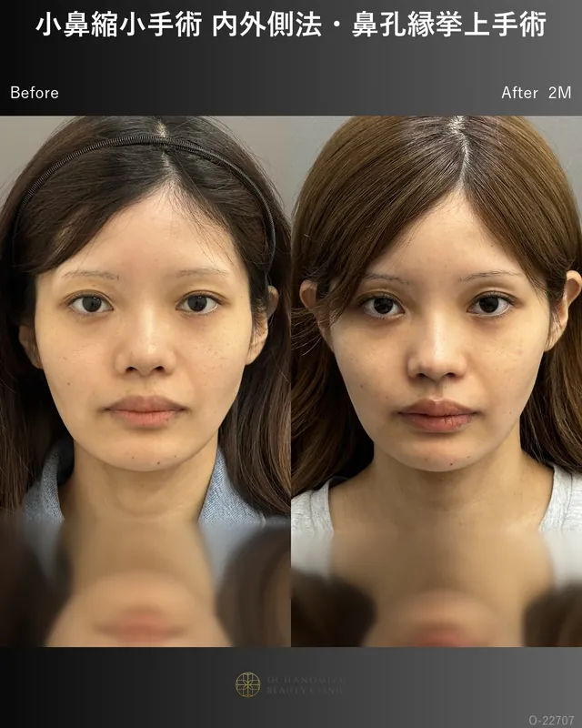Image resolution: width=582 pixels, height=728 pixels.
Task: Click the Japanese title text at the top
Action: (x=291, y=25)
